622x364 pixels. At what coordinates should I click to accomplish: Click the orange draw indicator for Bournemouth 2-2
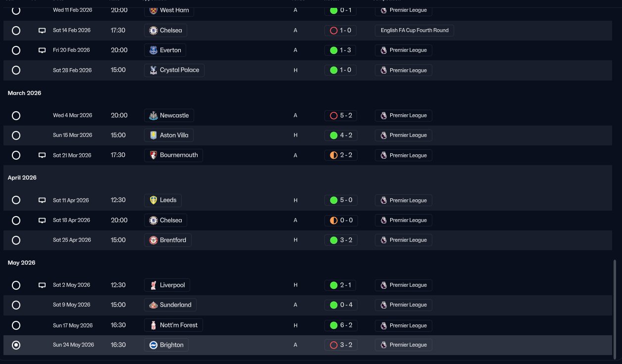coord(334,155)
